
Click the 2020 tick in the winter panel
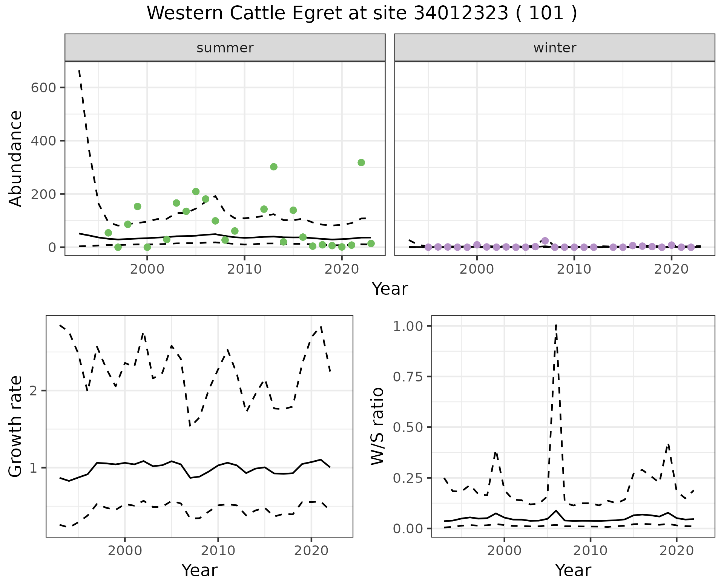coord(671,269)
